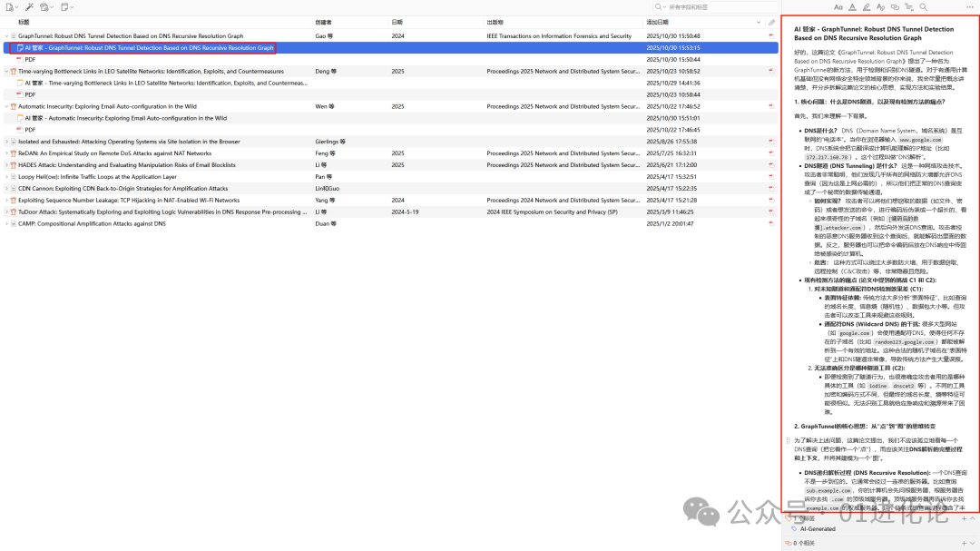Click item type icon of CDN Cannon row
980x551 pixels.
[14, 189]
